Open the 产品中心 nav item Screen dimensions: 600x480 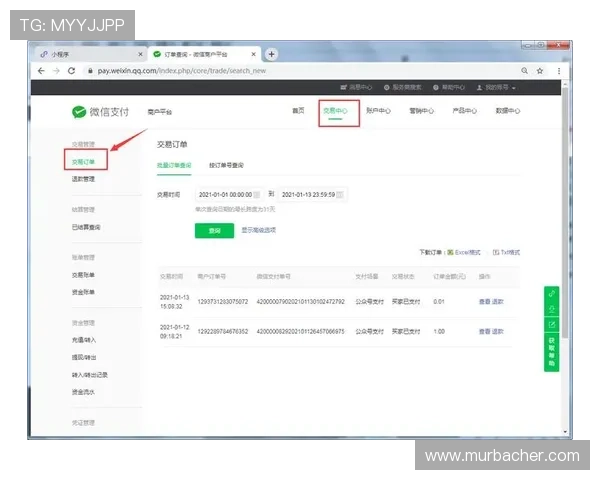point(464,111)
